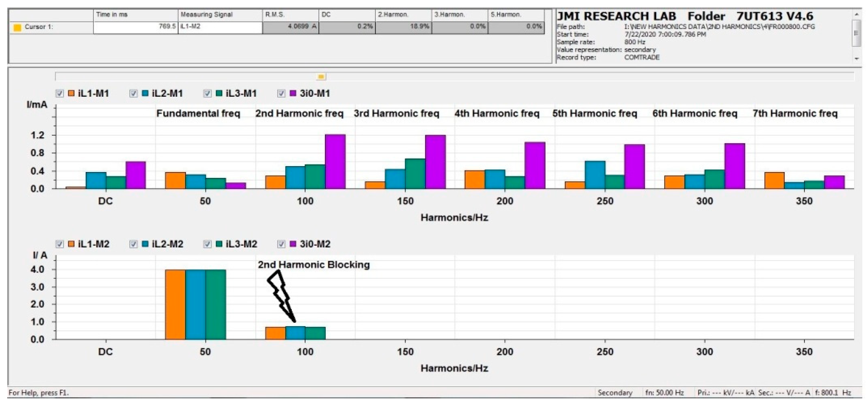Screen dimensions: 868x405
Task: Click the green iL3-M2 legend marker
Action: click(219, 244)
